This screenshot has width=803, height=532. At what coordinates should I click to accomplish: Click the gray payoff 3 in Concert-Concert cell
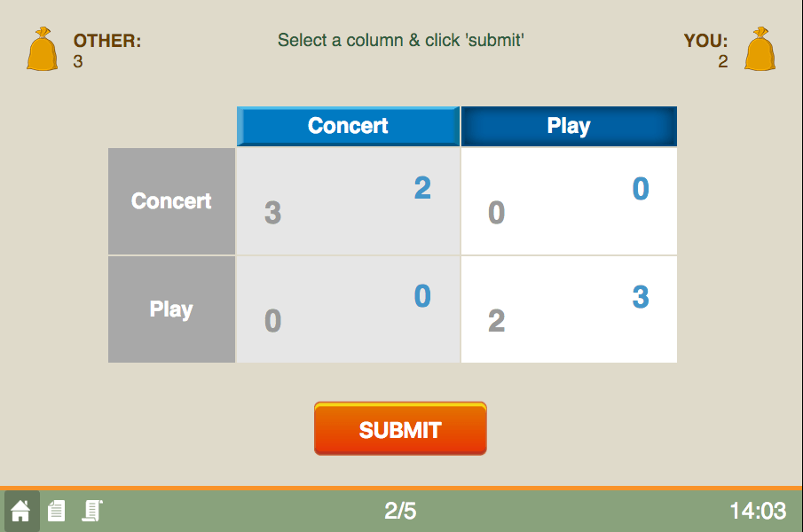point(273,213)
